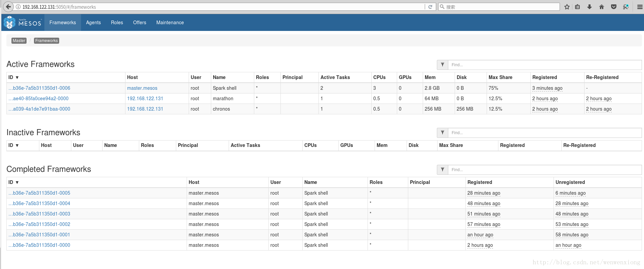Click the search magnifier icon in browser search box
The width and height of the screenshot is (644, 269).
[442, 7]
